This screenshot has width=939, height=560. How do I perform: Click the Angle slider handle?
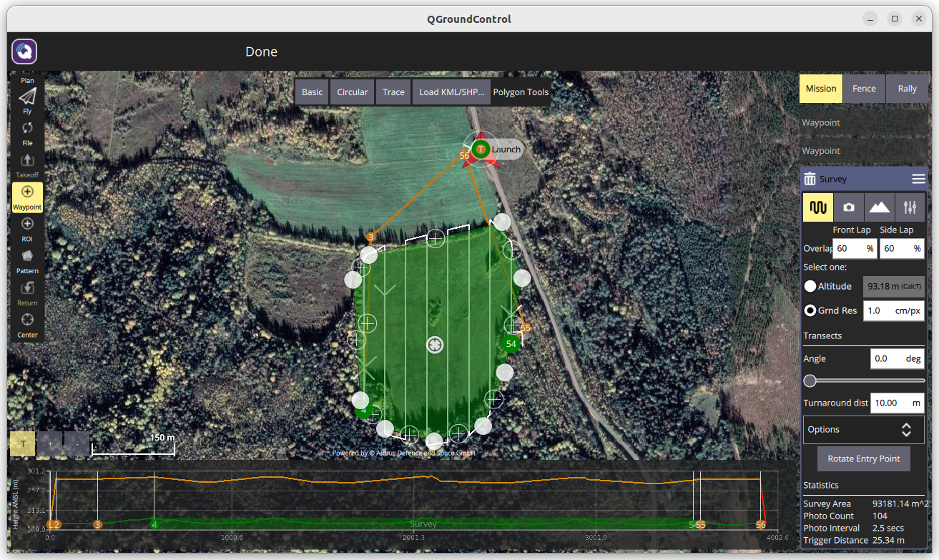(x=810, y=380)
